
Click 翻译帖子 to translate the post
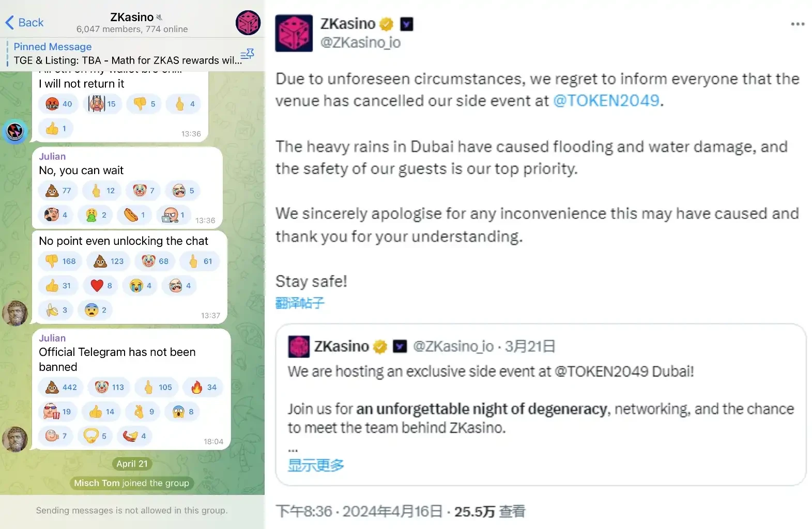[300, 303]
